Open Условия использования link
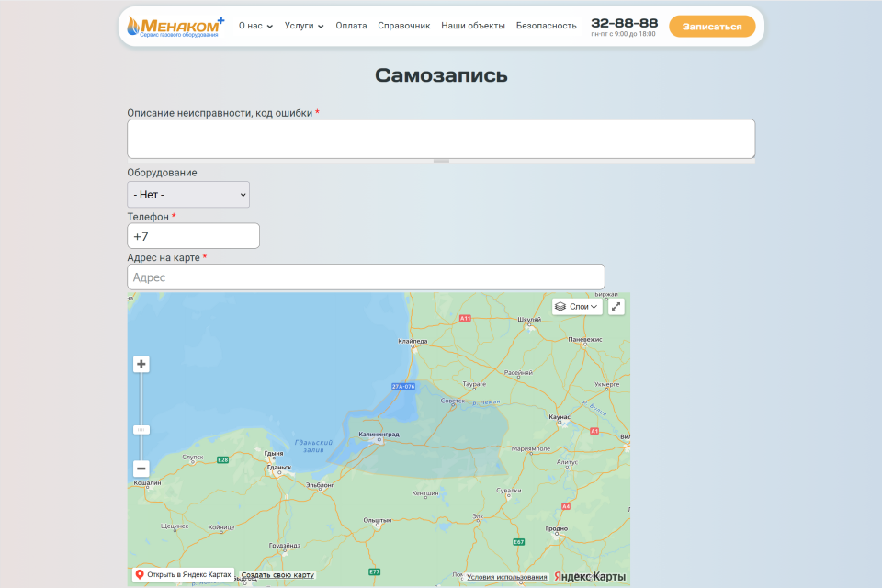Image resolution: width=882 pixels, height=588 pixels. [x=506, y=577]
